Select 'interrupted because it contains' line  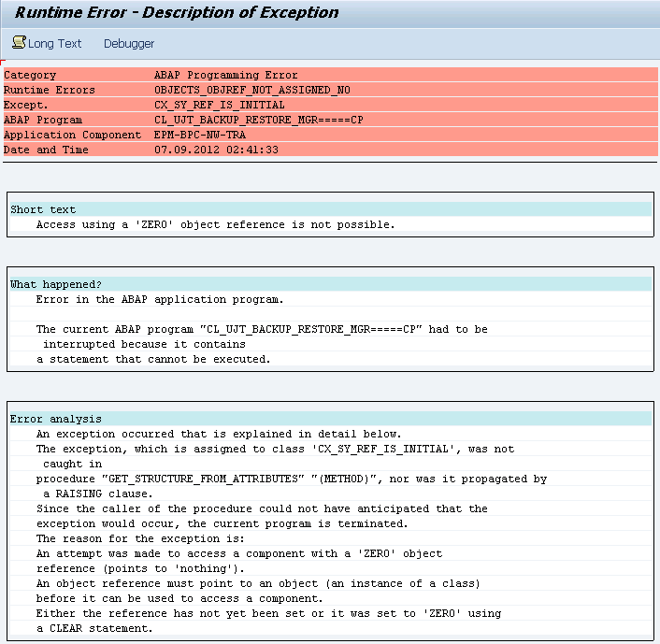[144, 344]
